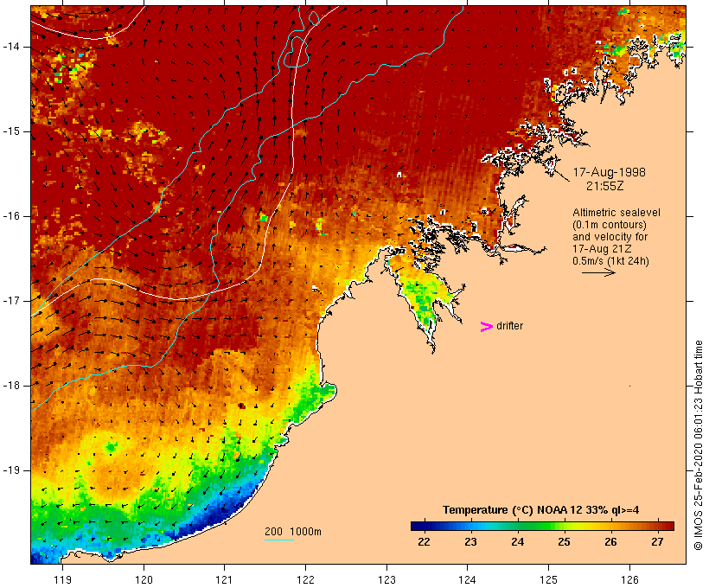
Task: Click the time label 21:55Z
Action: (x=605, y=186)
